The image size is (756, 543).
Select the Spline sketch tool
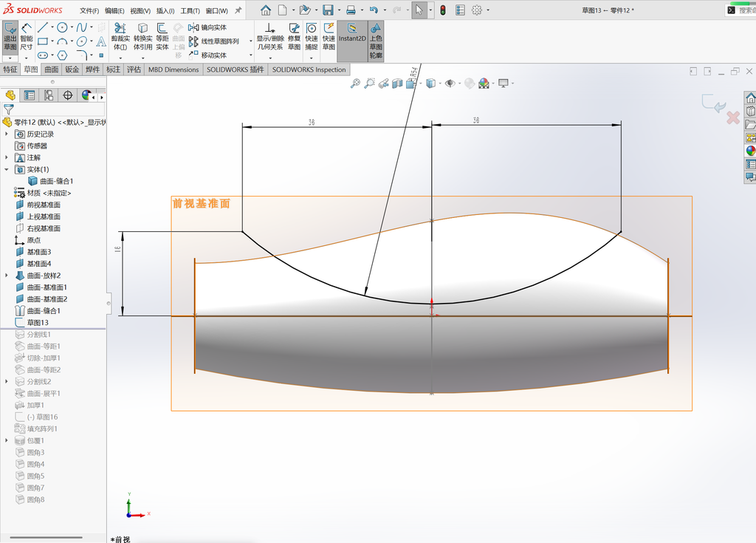81,27
